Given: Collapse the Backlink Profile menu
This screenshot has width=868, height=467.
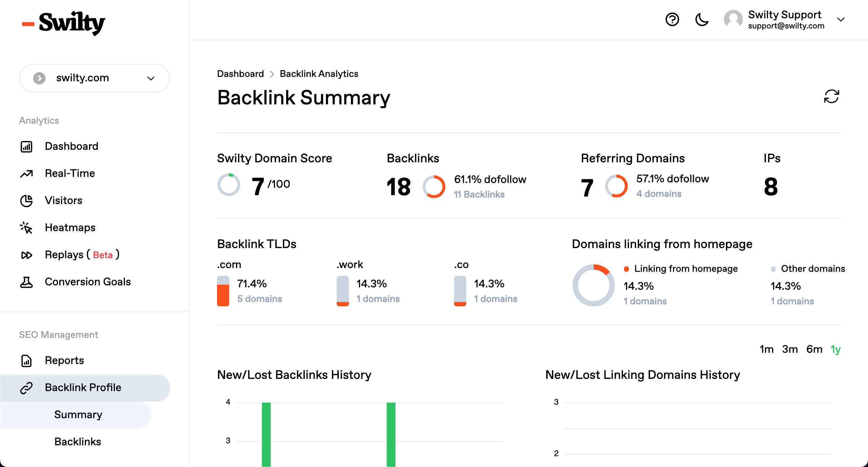Looking at the screenshot, I should click(x=85, y=388).
